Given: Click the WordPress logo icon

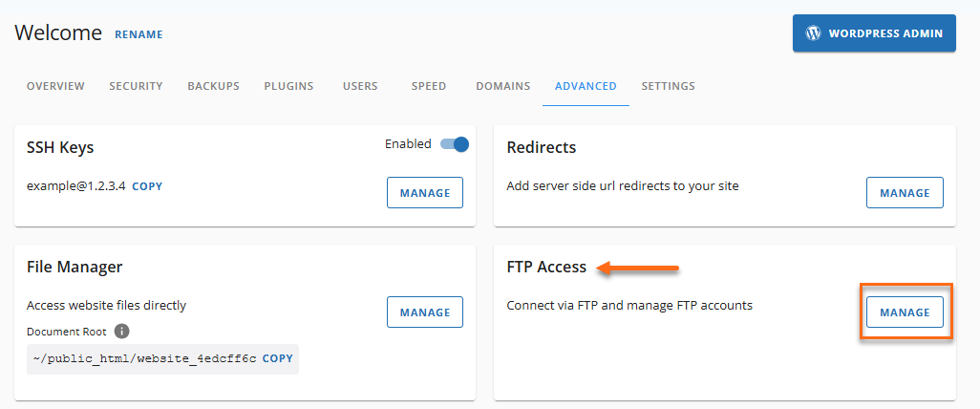Looking at the screenshot, I should pyautogui.click(x=813, y=33).
